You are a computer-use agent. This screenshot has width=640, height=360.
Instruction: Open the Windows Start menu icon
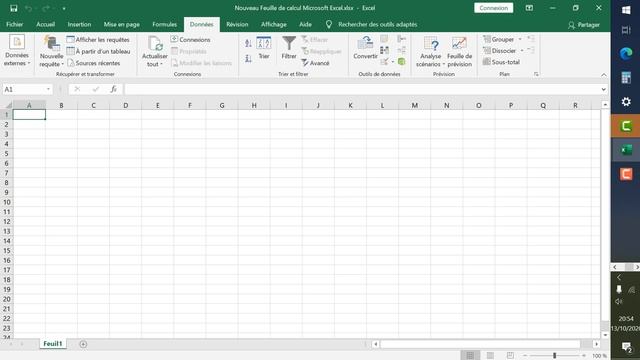pos(626,10)
